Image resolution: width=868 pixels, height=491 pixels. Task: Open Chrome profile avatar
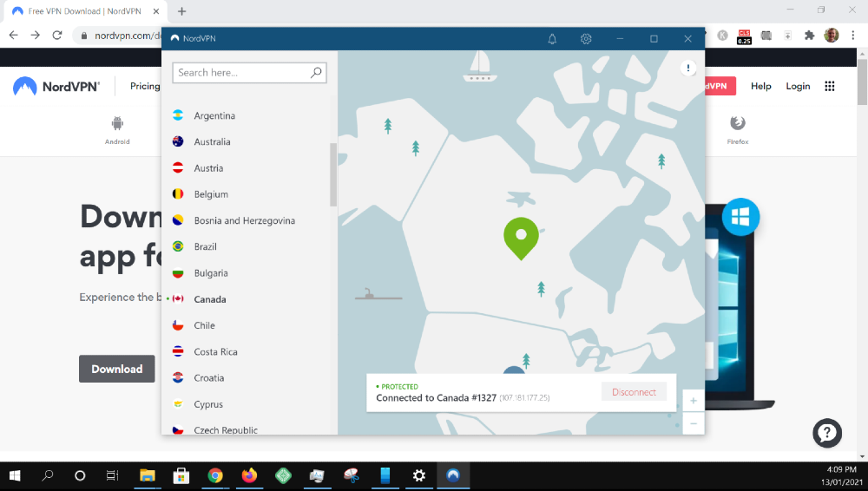coord(831,36)
